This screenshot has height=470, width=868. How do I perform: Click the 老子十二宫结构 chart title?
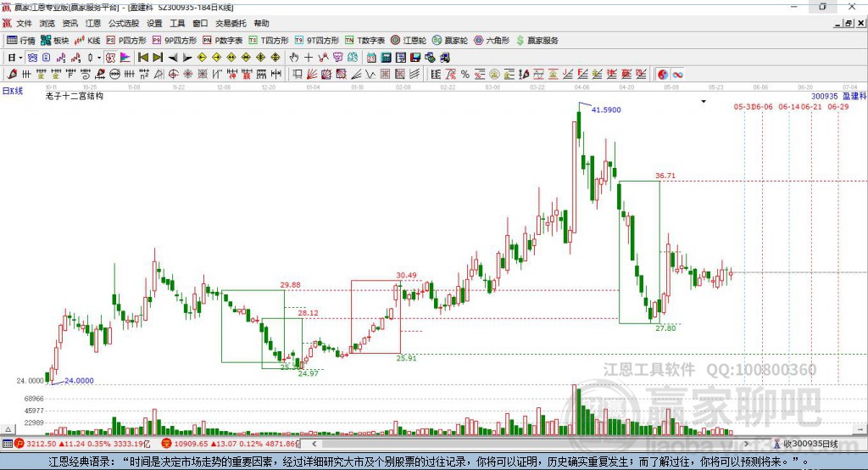75,96
